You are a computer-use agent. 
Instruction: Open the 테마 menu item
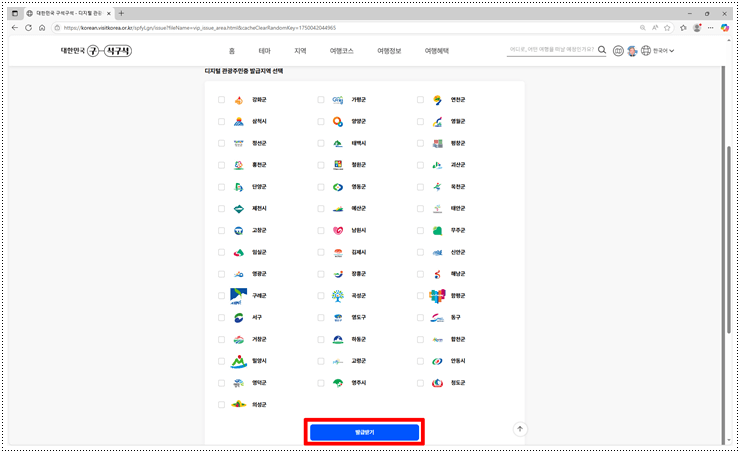click(264, 51)
